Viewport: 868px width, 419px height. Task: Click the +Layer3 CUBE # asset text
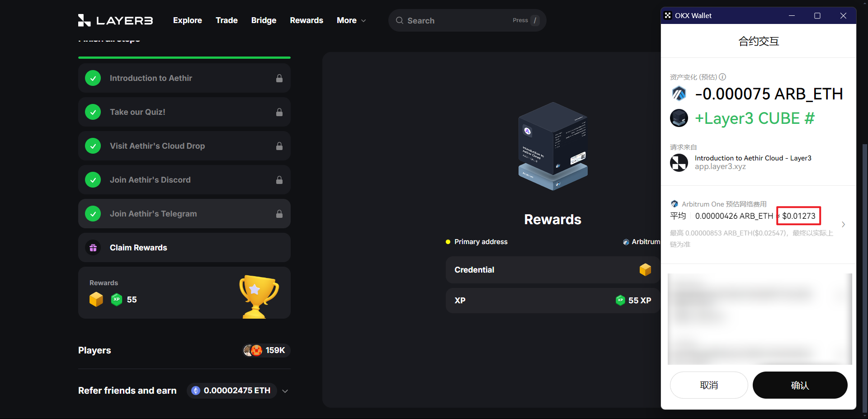pos(755,118)
